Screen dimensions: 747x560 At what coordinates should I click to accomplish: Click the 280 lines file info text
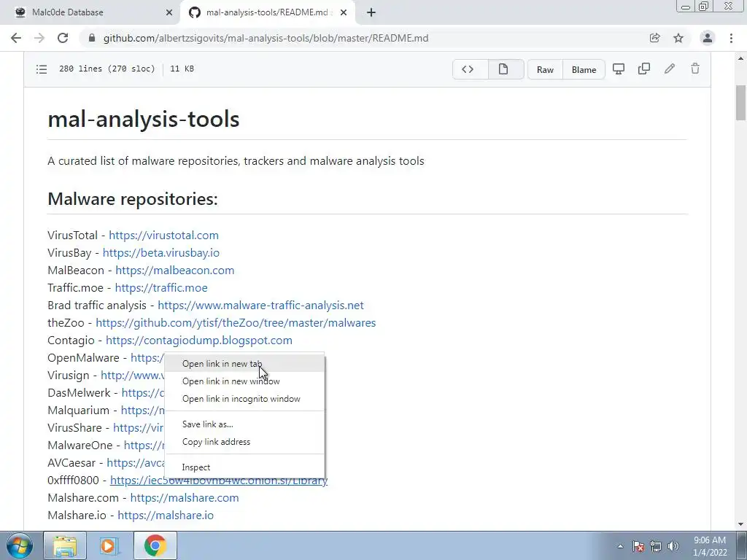click(x=107, y=69)
